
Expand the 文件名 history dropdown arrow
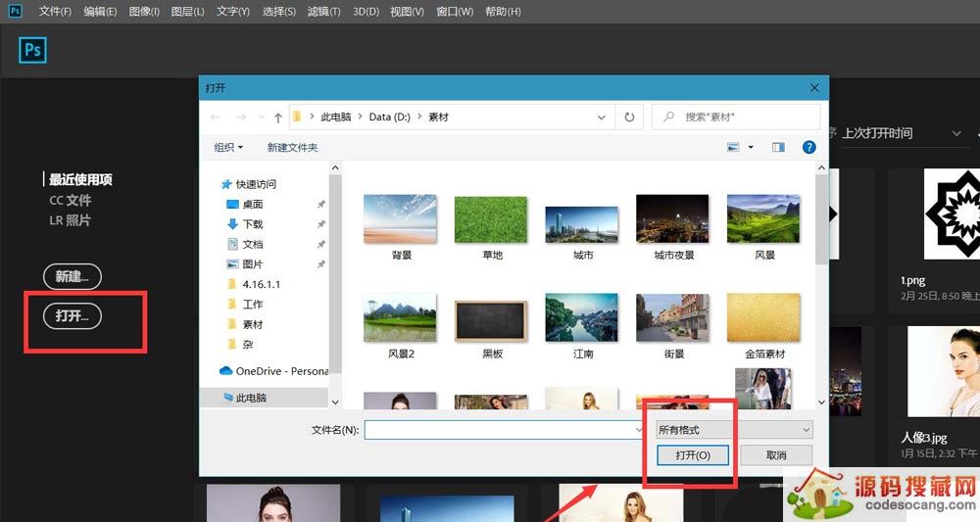[638, 430]
